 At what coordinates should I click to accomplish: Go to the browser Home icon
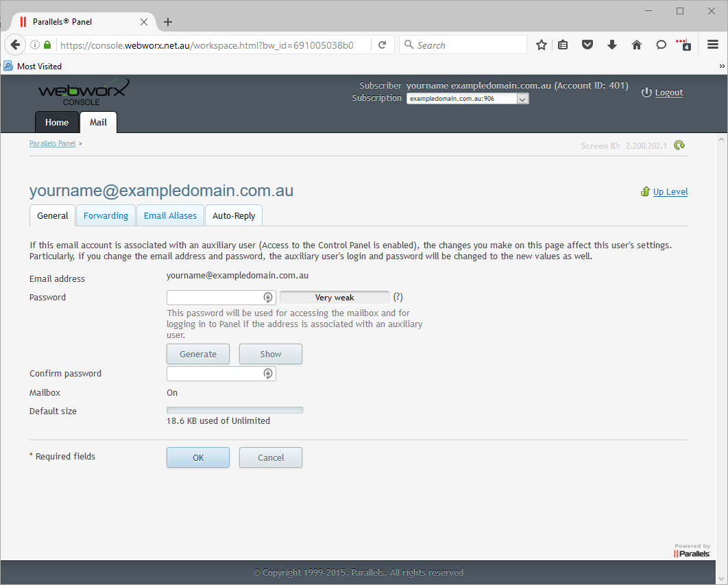[x=637, y=45]
